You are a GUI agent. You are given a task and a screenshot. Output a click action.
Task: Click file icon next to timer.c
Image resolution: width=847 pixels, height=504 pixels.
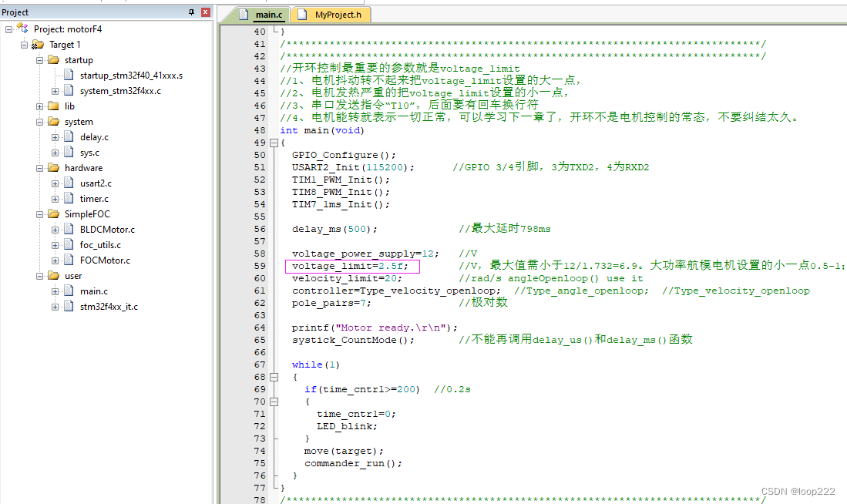coord(69,198)
